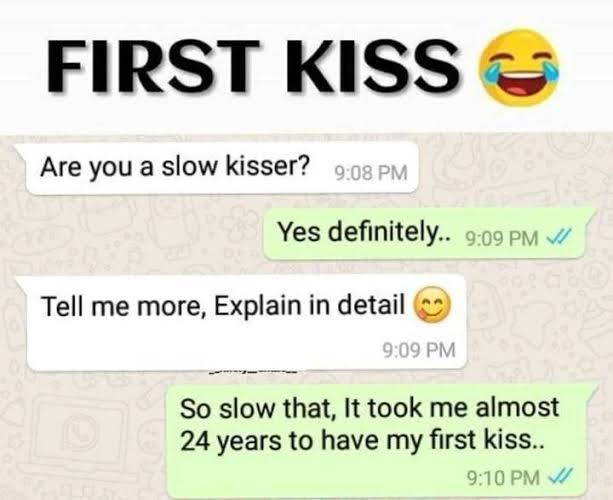Click the word "KISS" in the title
Viewport: 613px width, 500px height.
tap(372, 67)
